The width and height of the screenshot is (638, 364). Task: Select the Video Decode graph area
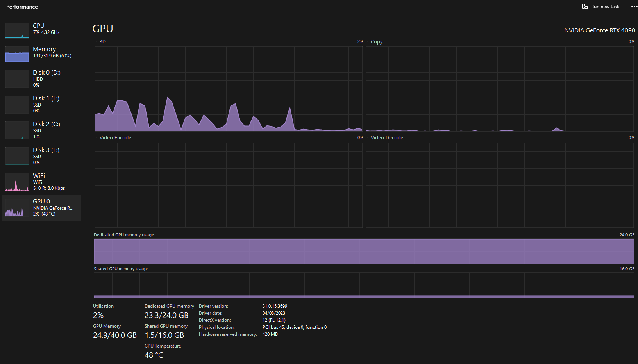point(500,184)
